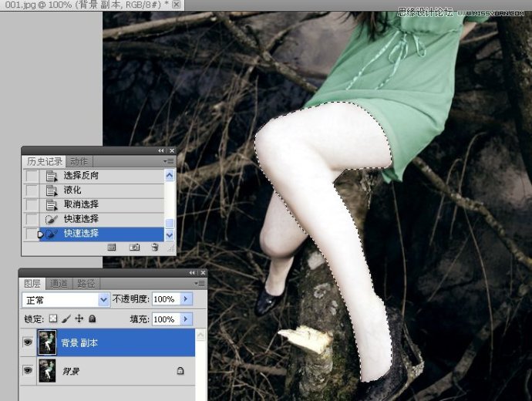The height and width of the screenshot is (401, 532).
Task: Click the lock image pixels brush icon
Action: 66,318
